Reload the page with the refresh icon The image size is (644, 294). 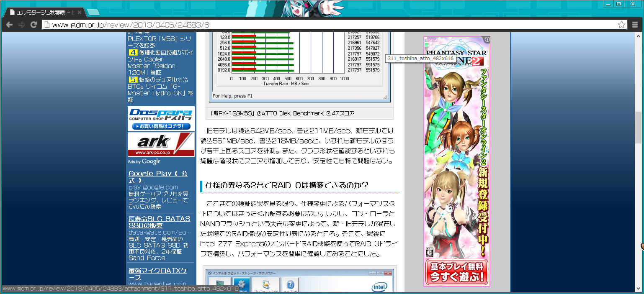(x=33, y=25)
